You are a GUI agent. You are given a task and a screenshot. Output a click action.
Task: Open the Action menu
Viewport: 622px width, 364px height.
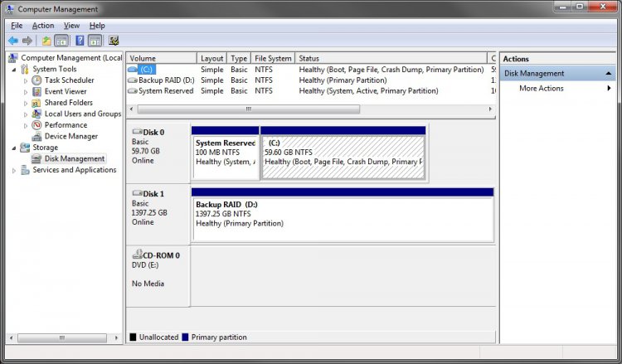pyautogui.click(x=43, y=26)
